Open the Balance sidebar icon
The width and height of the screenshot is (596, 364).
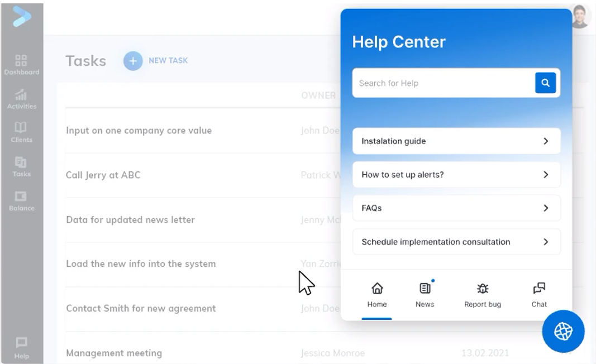click(21, 197)
